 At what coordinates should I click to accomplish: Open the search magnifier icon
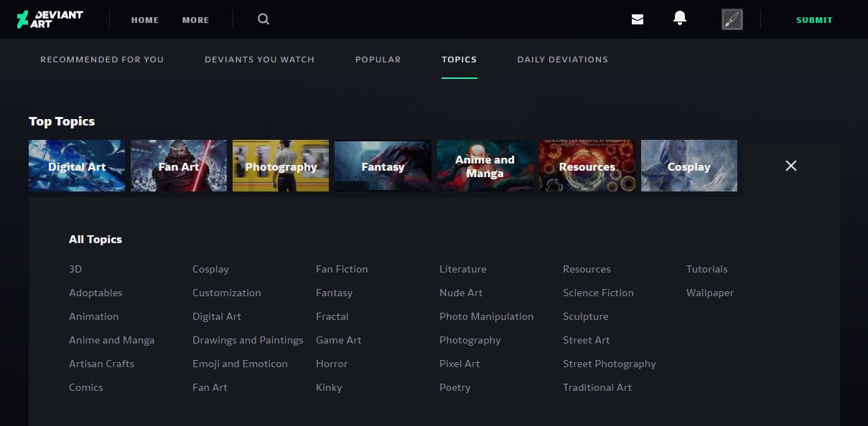click(x=263, y=19)
